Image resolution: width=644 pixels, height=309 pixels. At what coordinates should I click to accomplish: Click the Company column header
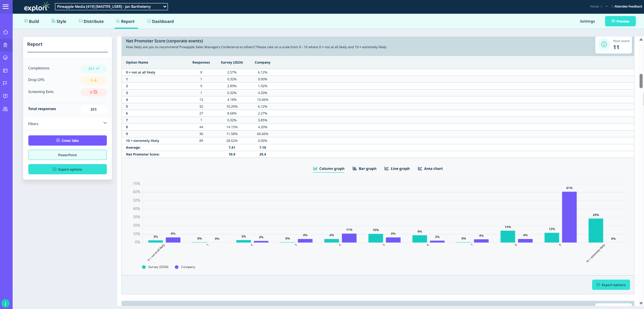262,63
